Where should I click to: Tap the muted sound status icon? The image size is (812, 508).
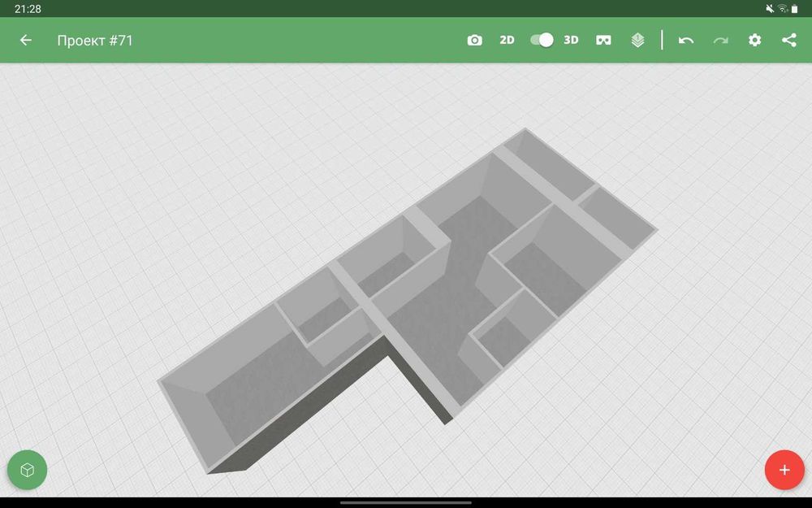pyautogui.click(x=770, y=8)
